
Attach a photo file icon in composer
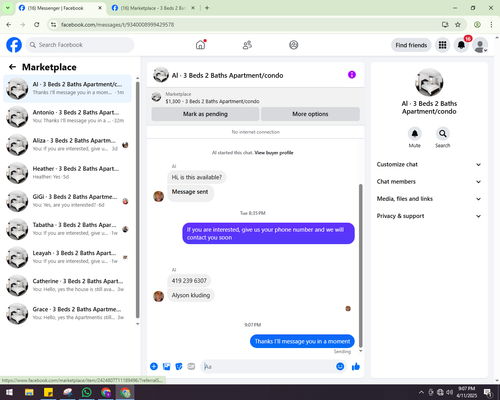[166, 367]
